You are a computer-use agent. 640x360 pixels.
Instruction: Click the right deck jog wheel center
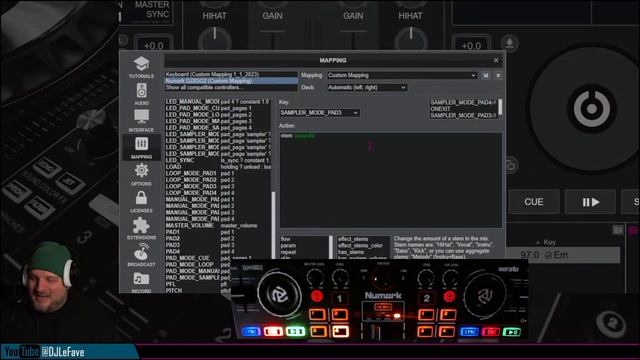pos(591,109)
